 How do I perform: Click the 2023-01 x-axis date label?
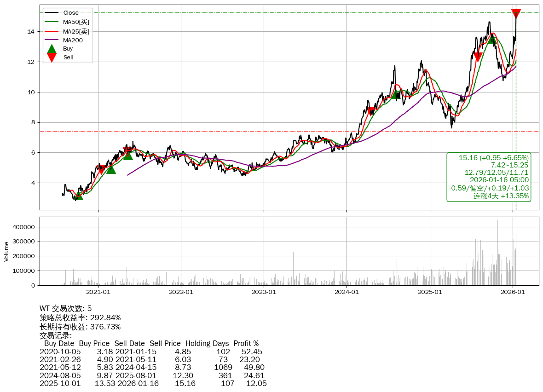264,292
